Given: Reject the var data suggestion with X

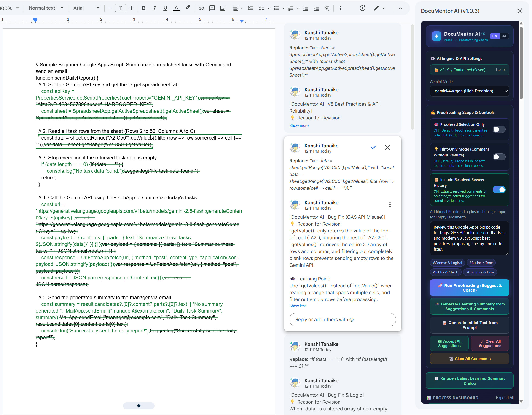Looking at the screenshot, I should (387, 147).
